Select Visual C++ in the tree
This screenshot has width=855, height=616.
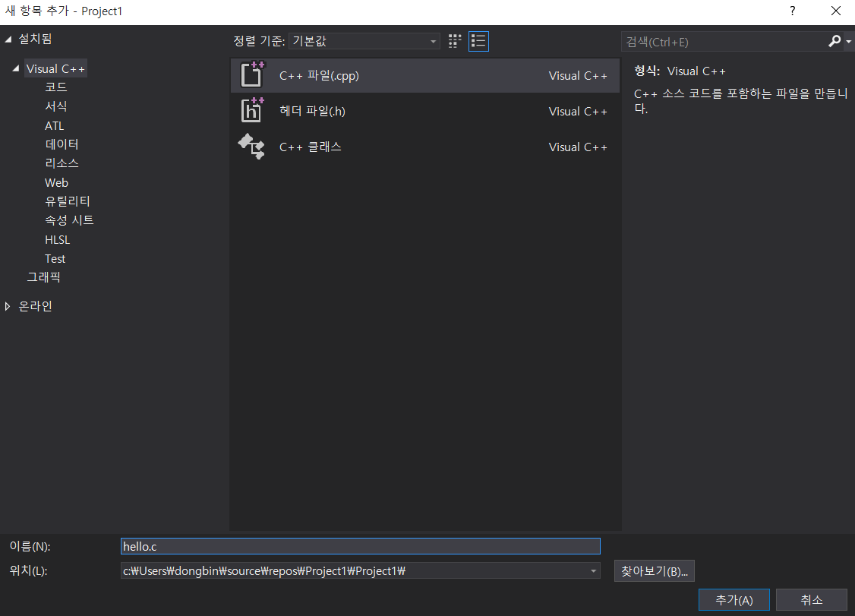click(55, 69)
